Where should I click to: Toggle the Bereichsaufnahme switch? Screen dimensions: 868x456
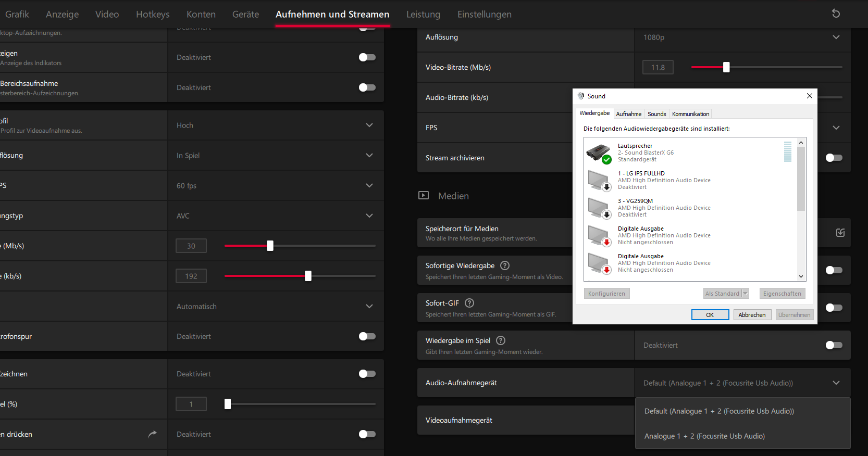tap(367, 87)
